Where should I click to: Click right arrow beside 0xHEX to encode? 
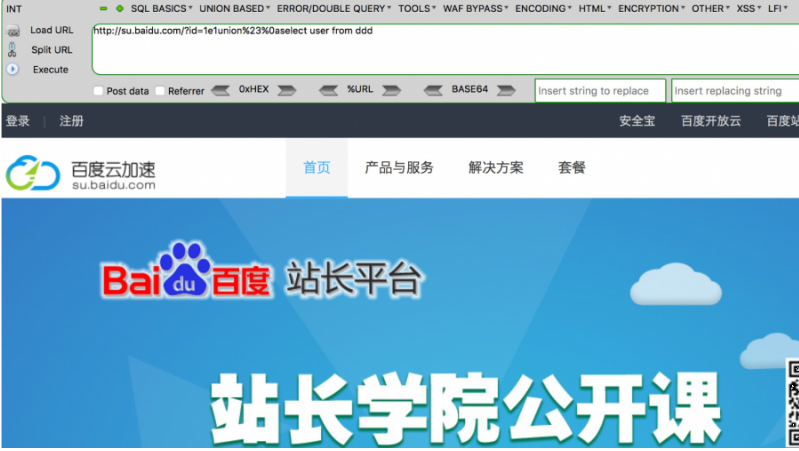click(x=286, y=90)
